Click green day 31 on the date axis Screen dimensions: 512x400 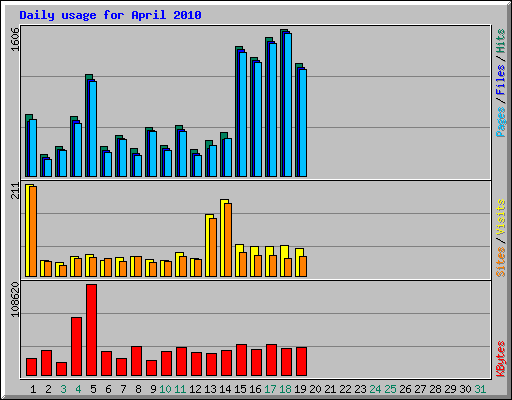(480, 389)
